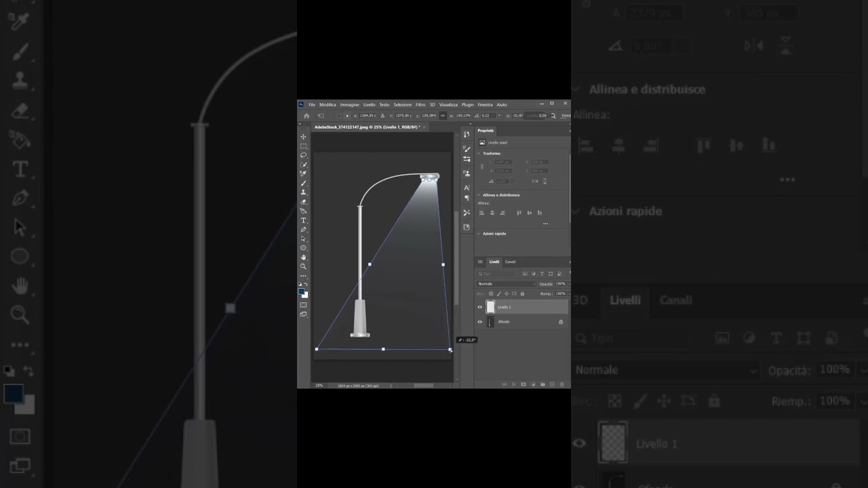Viewport: 868px width, 488px height.
Task: Hide the Sfondo layer
Action: pos(479,321)
